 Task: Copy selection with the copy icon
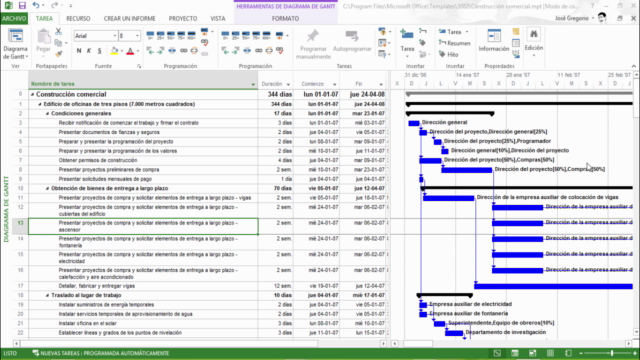(58, 43)
